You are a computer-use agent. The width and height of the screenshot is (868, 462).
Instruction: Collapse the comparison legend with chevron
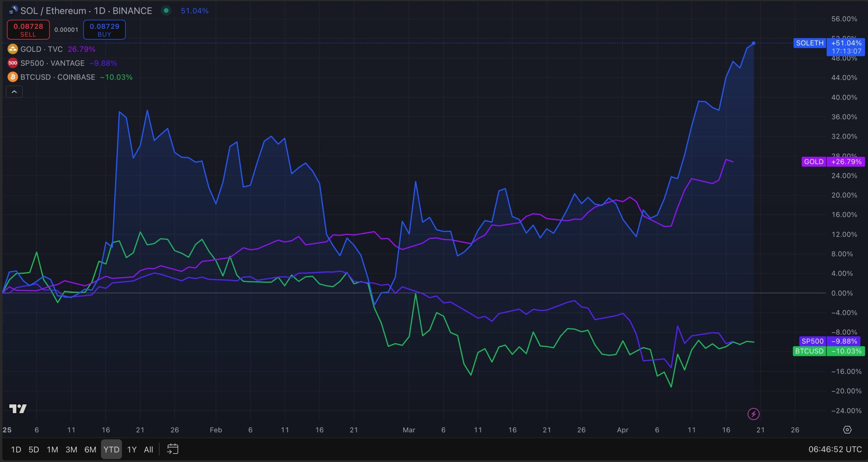coord(14,92)
